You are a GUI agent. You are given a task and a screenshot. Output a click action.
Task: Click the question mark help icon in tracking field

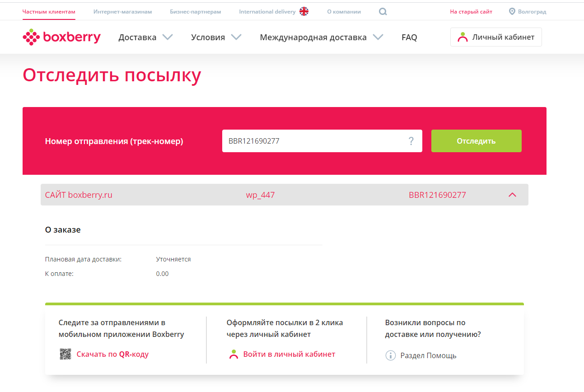click(411, 141)
